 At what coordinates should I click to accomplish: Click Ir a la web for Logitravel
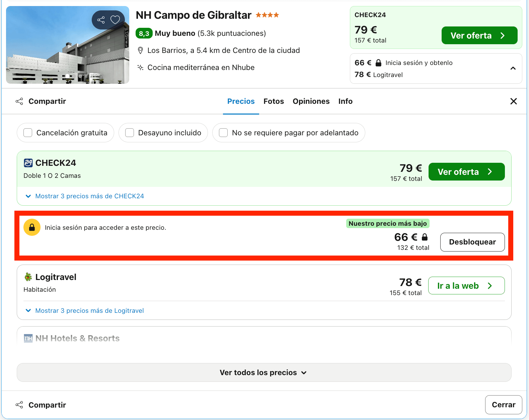pyautogui.click(x=466, y=286)
